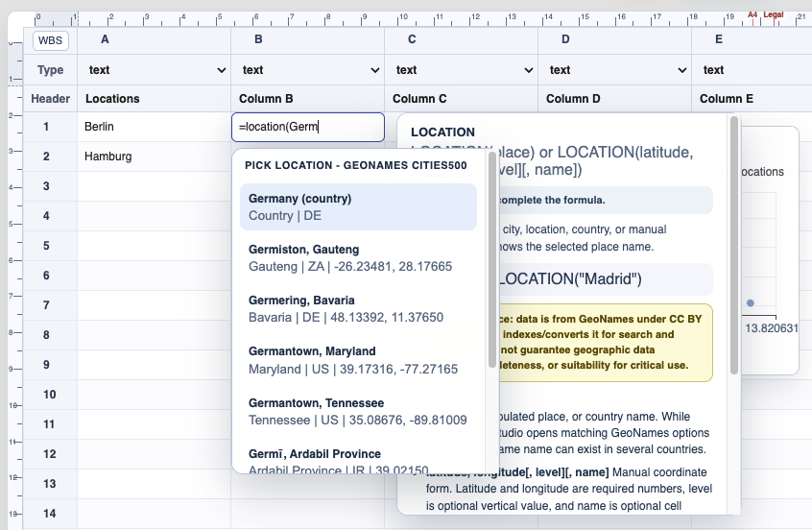
Task: Click PICK LOCATION - GEONAMES CITIES500 heading
Action: 356,165
